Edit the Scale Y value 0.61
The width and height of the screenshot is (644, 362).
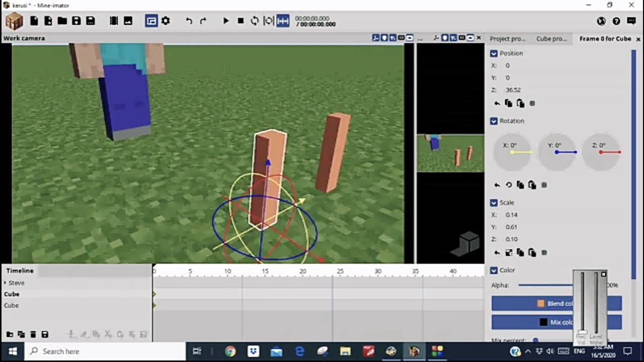click(x=512, y=227)
